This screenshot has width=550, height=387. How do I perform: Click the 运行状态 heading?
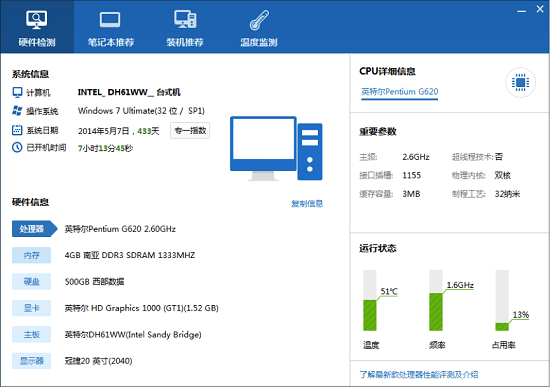(378, 248)
